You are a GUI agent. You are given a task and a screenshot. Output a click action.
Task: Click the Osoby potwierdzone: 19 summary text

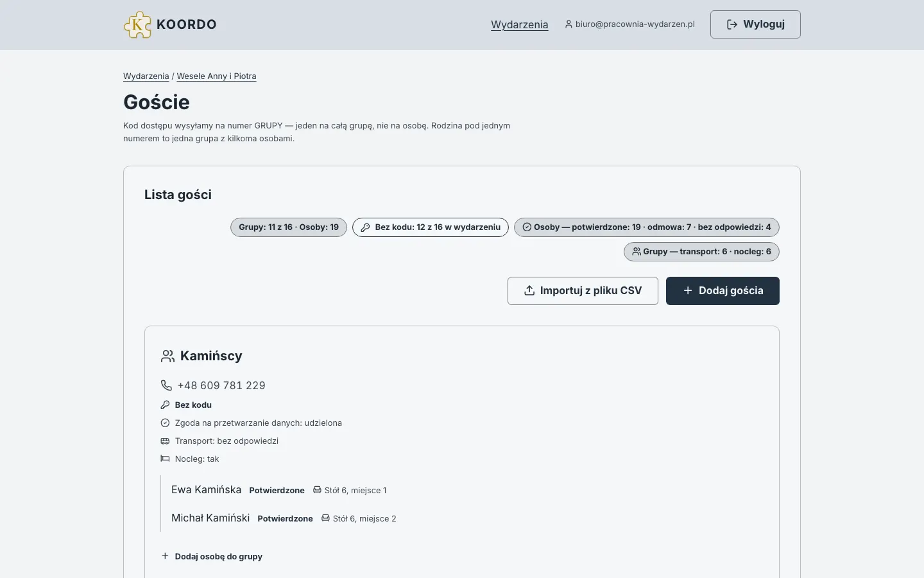point(653,227)
